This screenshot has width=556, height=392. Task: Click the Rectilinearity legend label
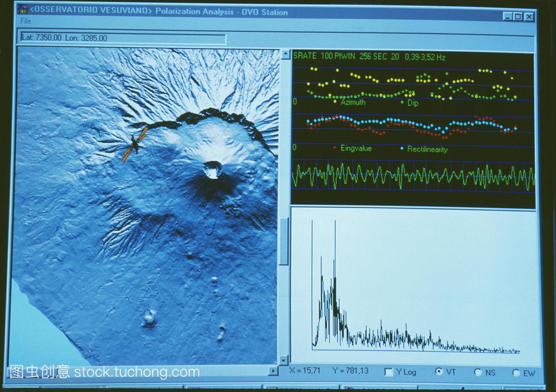point(427,149)
